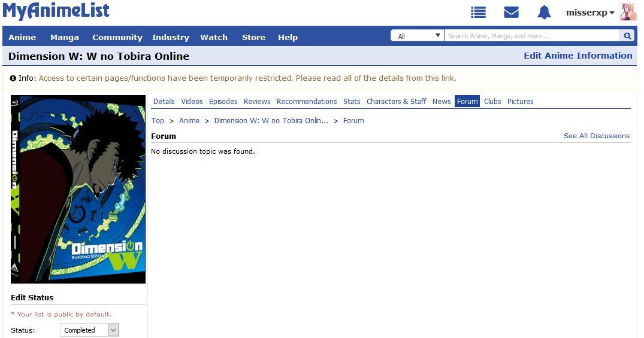Open the Industry menu
The height and width of the screenshot is (338, 644).
tap(171, 37)
